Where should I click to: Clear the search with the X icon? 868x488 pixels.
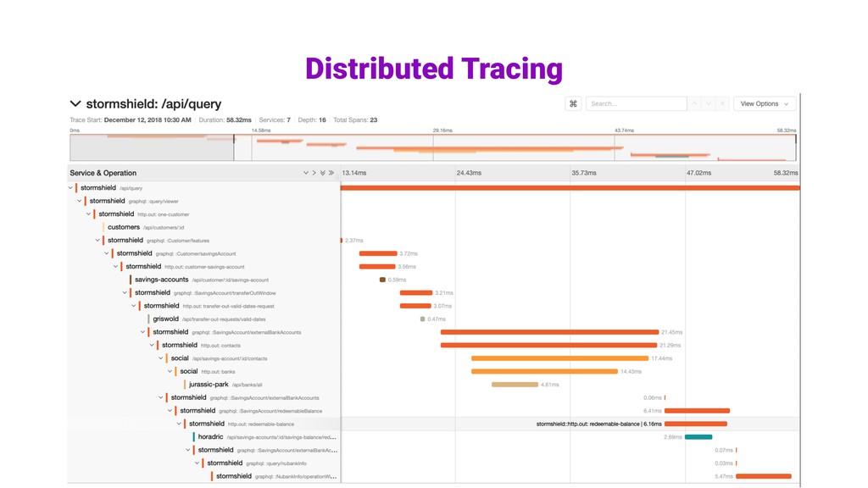[722, 103]
